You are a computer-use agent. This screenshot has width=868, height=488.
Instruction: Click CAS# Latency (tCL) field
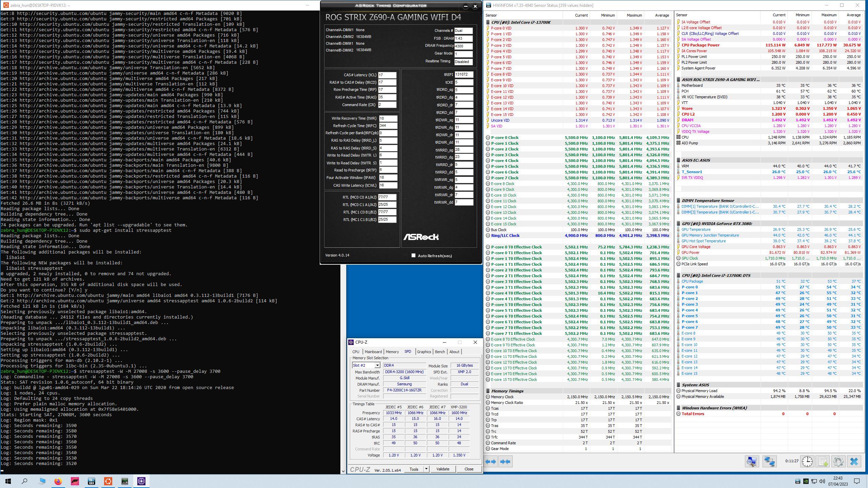pyautogui.click(x=387, y=75)
